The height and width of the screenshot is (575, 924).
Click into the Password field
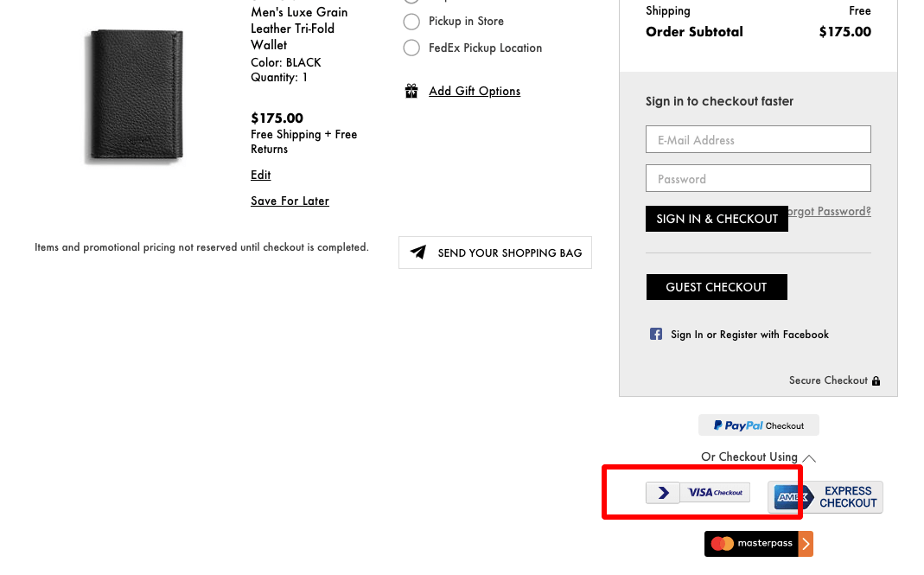[x=758, y=179]
